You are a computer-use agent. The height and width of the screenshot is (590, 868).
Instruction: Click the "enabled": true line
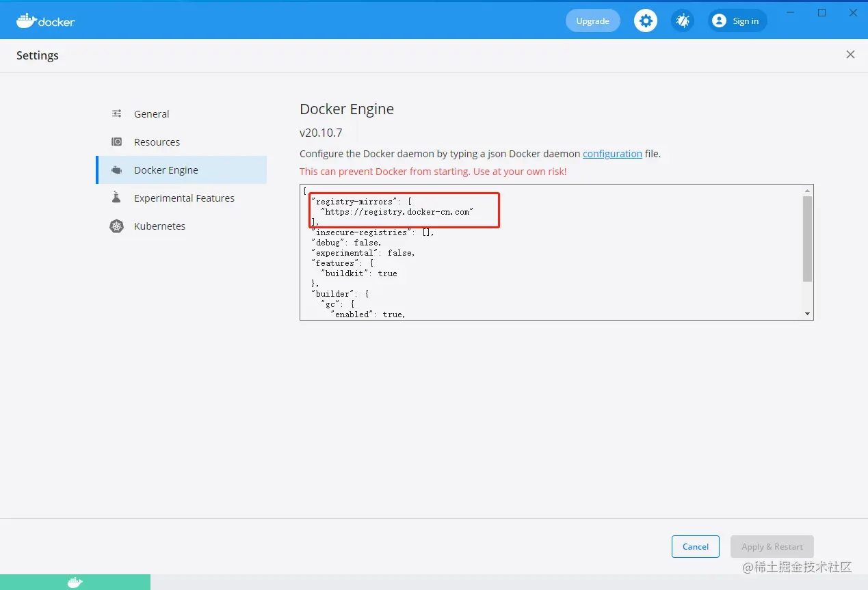[x=368, y=314]
